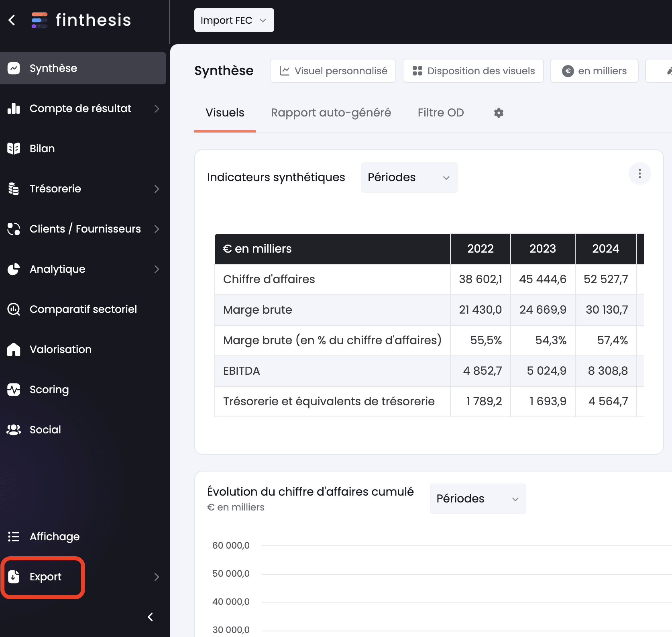Click the Social people icon

[x=14, y=430]
